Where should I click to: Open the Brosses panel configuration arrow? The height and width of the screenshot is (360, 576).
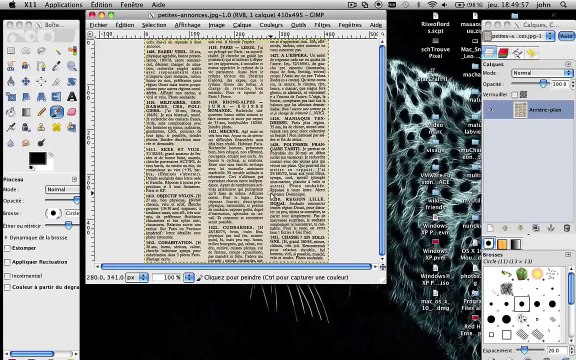pyautogui.click(x=568, y=254)
